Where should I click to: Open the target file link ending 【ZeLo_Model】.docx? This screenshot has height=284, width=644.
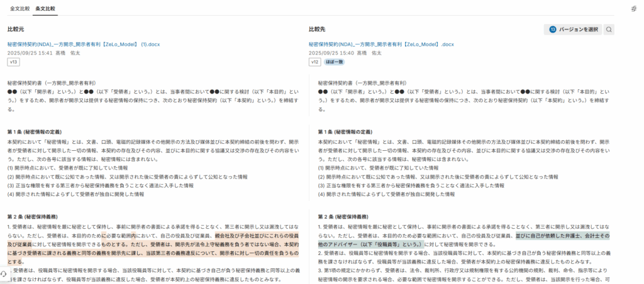coord(380,45)
